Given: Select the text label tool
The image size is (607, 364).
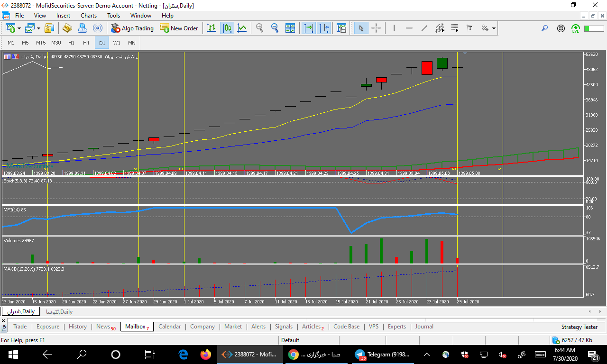Looking at the screenshot, I should coord(469,28).
